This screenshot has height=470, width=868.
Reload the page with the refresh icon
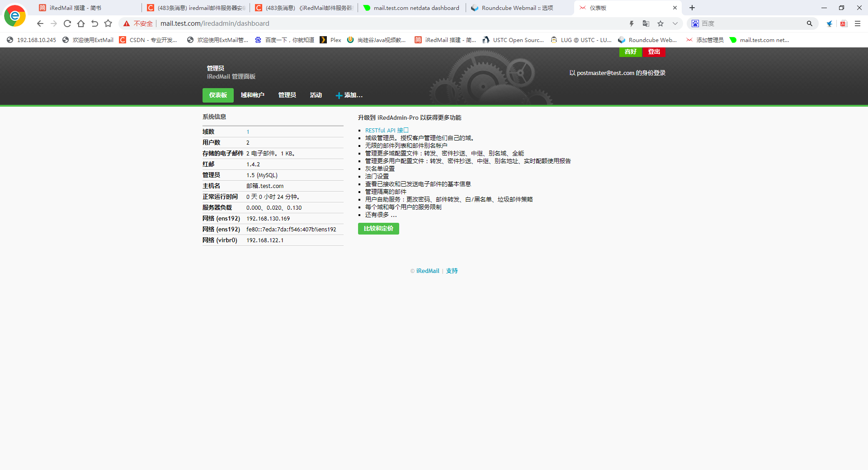(x=67, y=23)
